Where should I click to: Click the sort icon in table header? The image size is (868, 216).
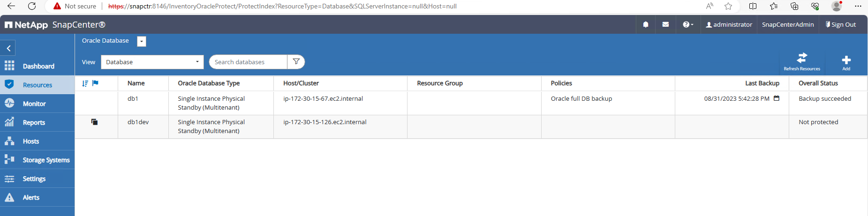coord(85,83)
